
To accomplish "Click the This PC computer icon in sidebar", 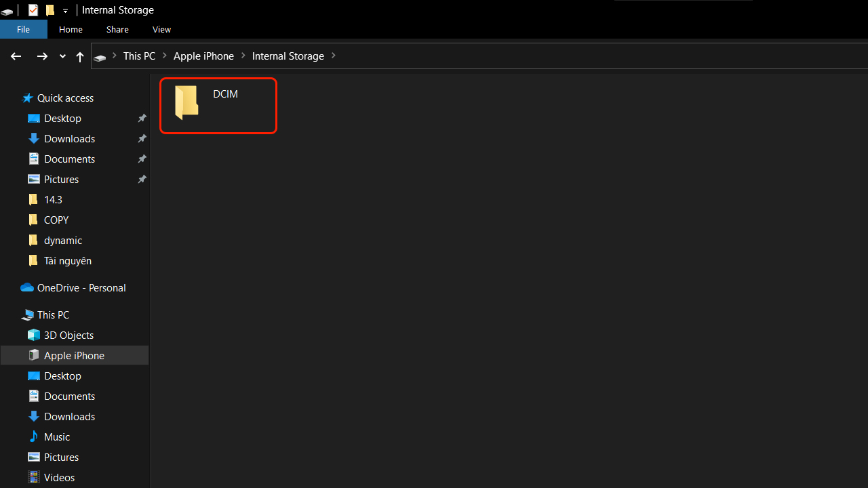I will pyautogui.click(x=27, y=315).
